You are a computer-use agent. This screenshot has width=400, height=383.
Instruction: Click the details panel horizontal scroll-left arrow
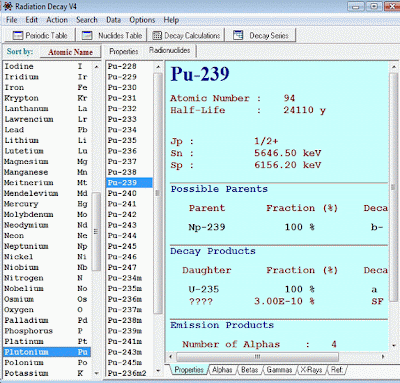(171, 357)
